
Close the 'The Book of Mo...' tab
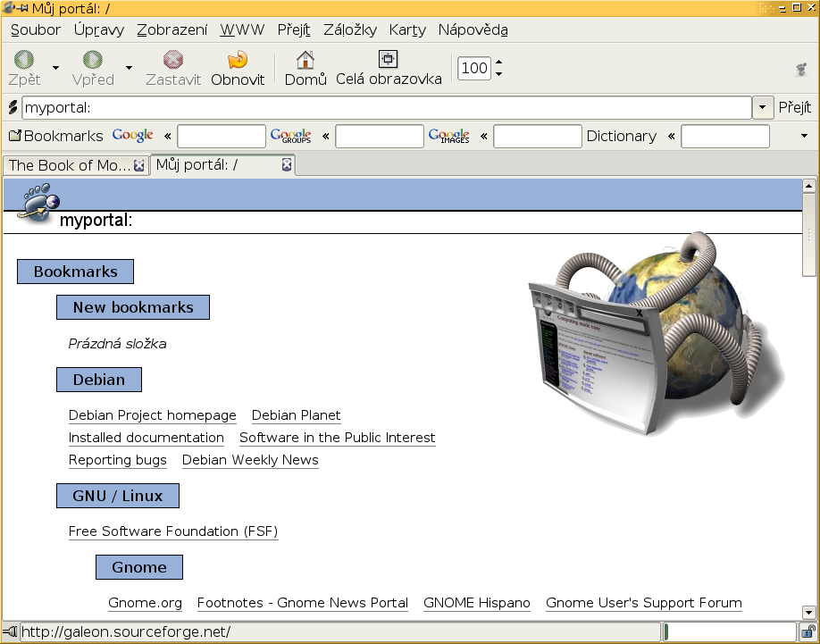tap(139, 165)
